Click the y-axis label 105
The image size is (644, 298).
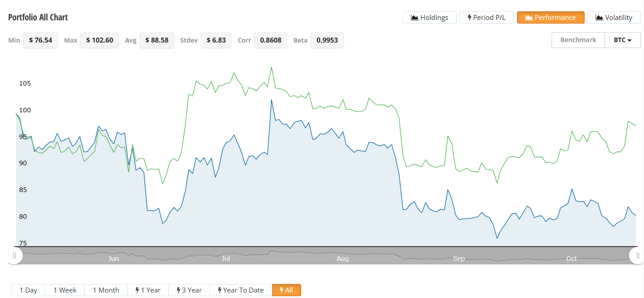[24, 84]
